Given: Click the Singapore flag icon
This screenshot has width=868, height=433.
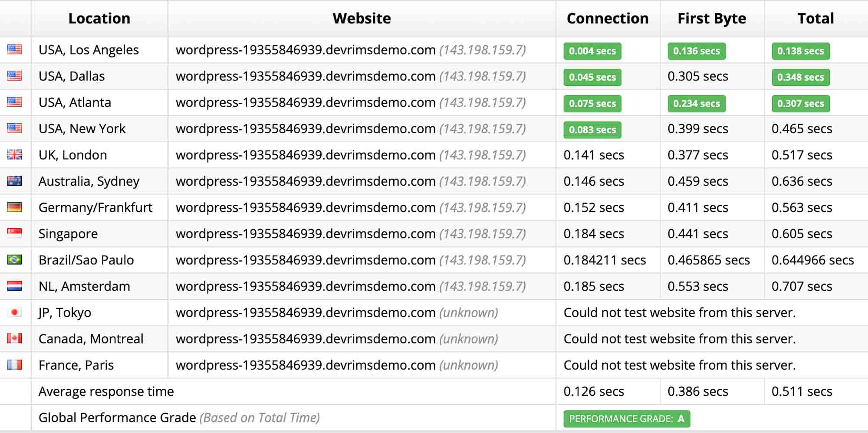Looking at the screenshot, I should (15, 233).
